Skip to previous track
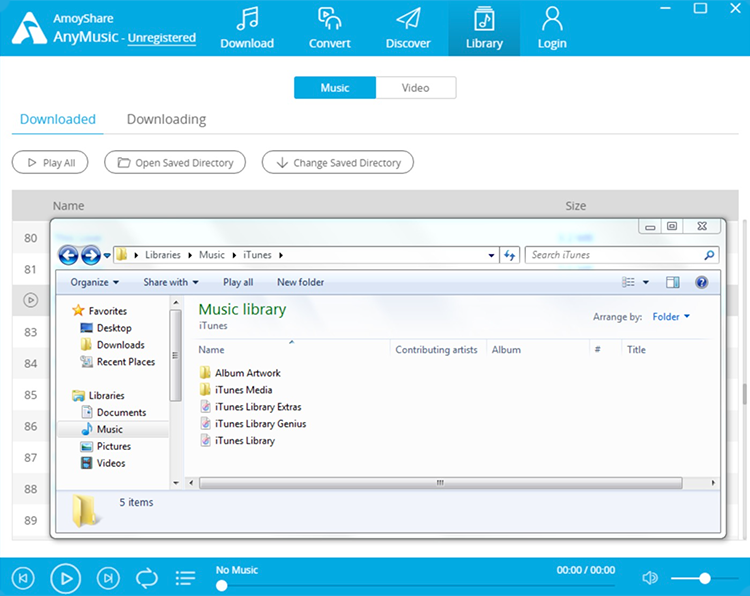 click(x=23, y=578)
